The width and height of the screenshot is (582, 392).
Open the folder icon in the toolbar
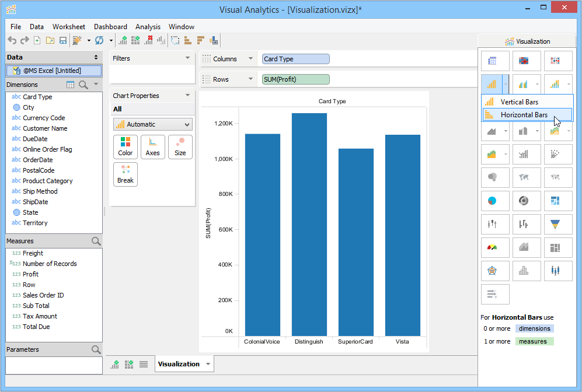coord(50,40)
